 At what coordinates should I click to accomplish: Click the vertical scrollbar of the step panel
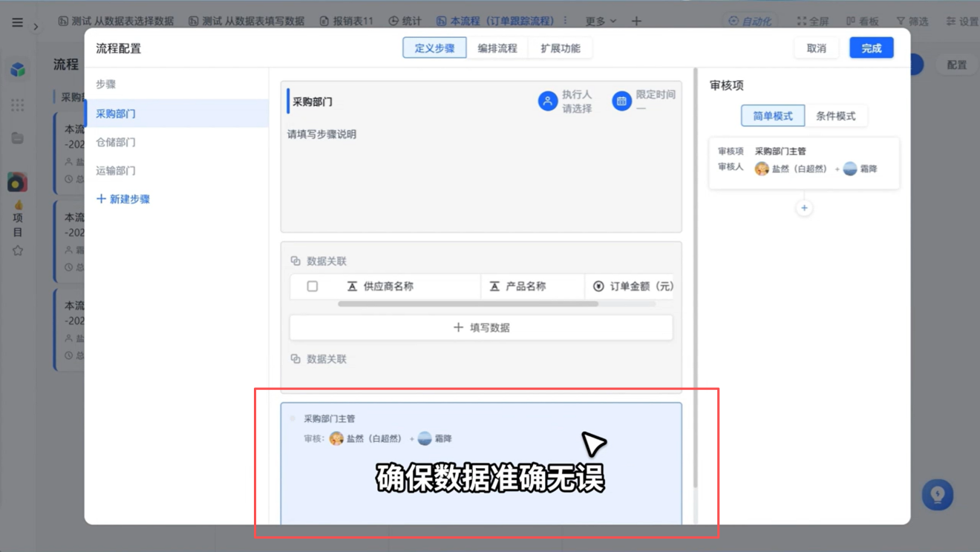click(x=696, y=279)
